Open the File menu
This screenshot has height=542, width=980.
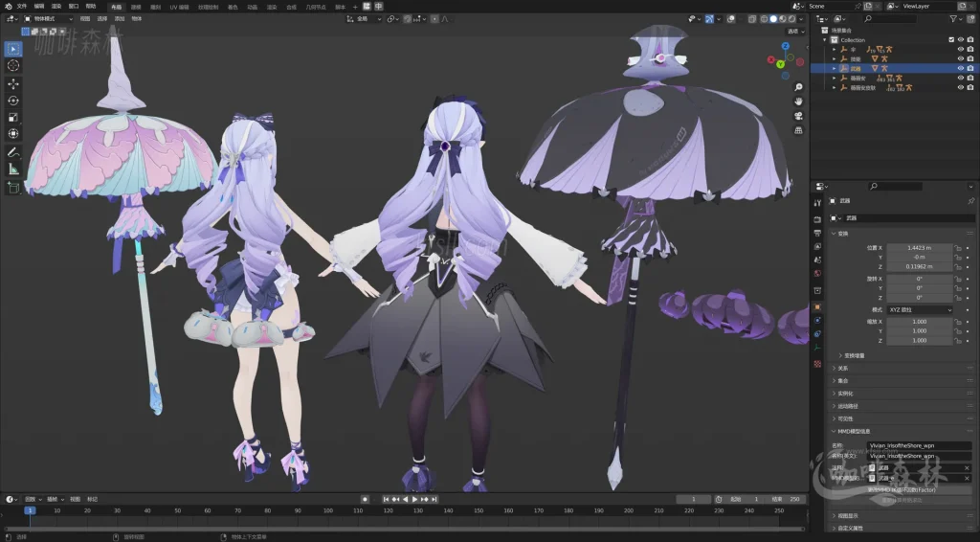coord(22,7)
